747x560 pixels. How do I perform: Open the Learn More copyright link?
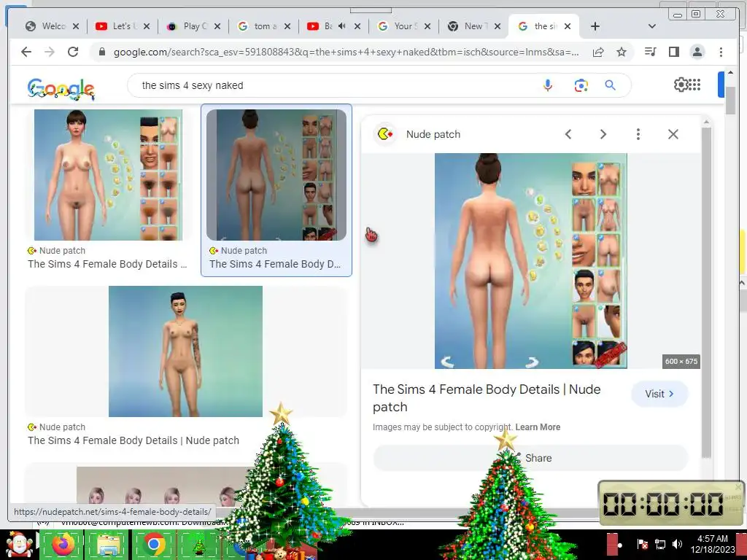(538, 427)
